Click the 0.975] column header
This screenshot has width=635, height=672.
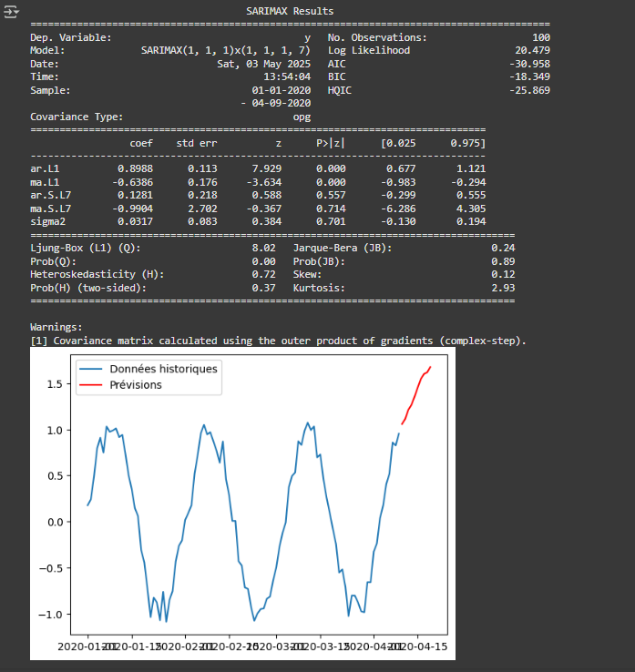point(467,143)
